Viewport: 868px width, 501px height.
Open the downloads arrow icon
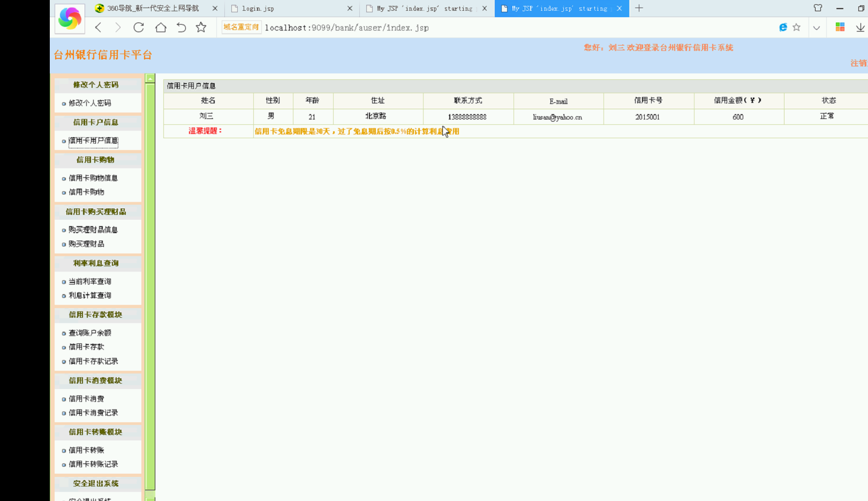pyautogui.click(x=861, y=27)
